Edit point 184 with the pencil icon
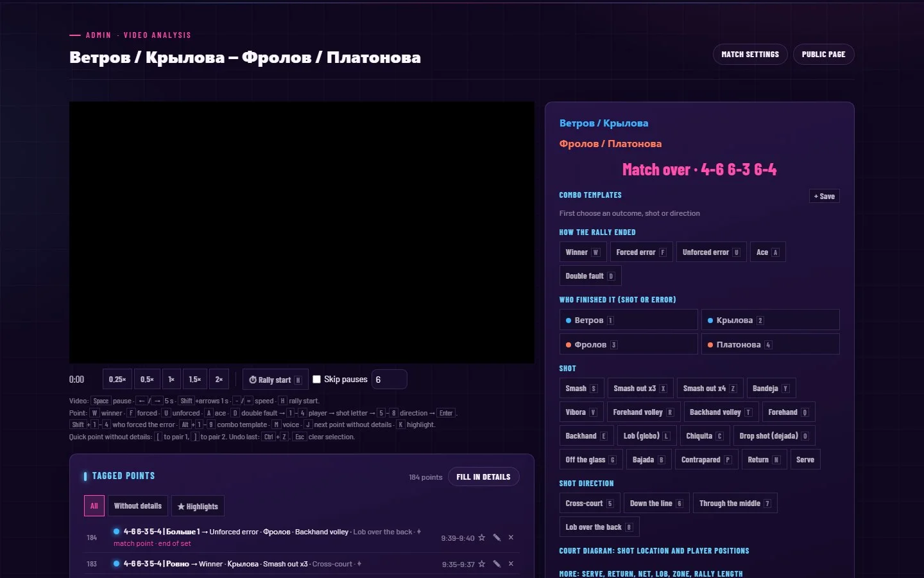924x578 pixels. click(497, 538)
